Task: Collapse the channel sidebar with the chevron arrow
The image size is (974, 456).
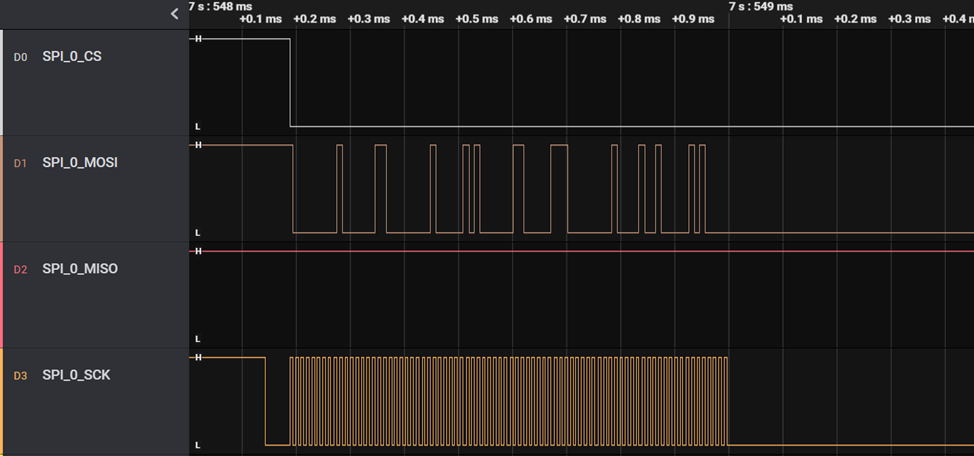Action: pos(175,14)
